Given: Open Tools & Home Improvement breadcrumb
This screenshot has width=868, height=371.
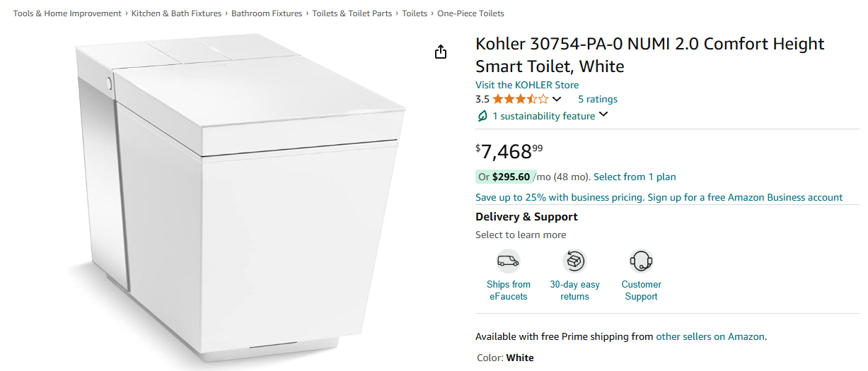Looking at the screenshot, I should [x=67, y=13].
